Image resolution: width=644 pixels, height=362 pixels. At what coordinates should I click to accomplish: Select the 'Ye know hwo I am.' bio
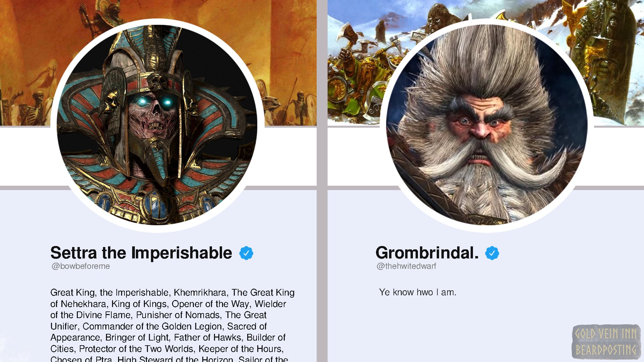point(418,292)
